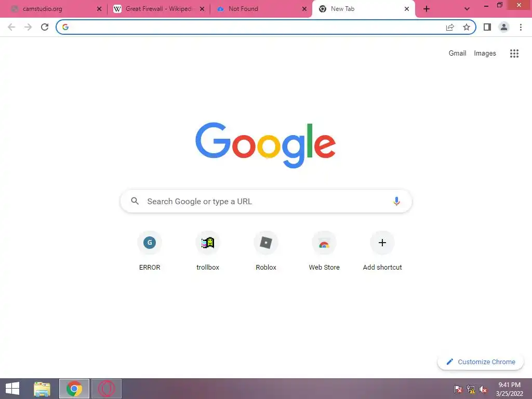Open File Explorer from taskbar

tap(42, 389)
